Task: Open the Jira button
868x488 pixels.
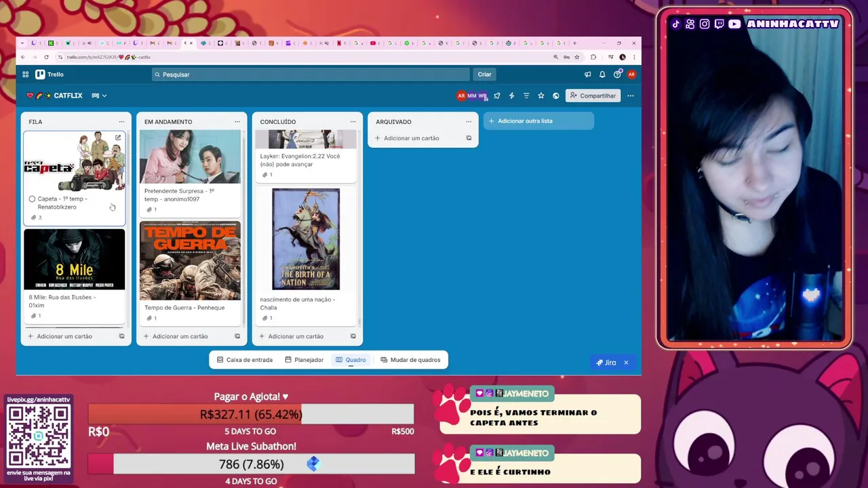Action: point(606,363)
